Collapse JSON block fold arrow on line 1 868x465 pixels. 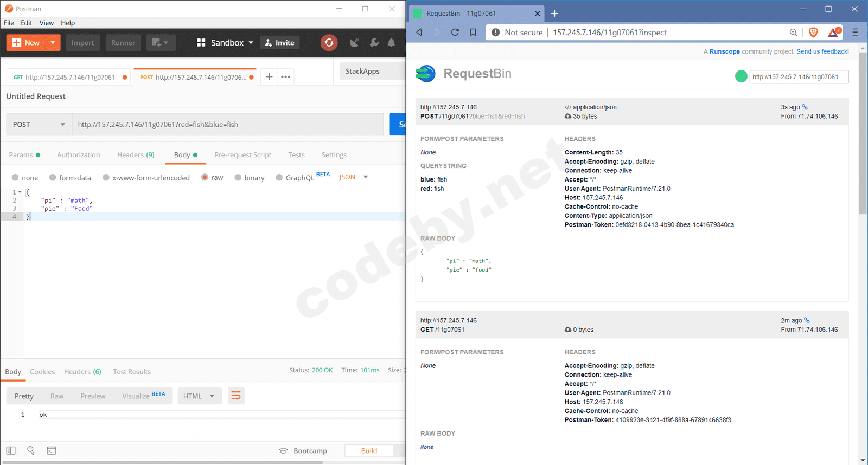[20, 192]
